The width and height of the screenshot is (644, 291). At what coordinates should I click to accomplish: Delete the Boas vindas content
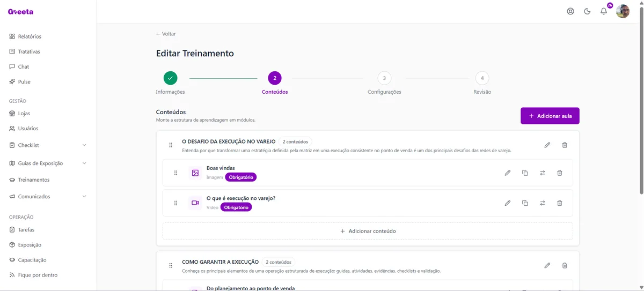point(560,173)
